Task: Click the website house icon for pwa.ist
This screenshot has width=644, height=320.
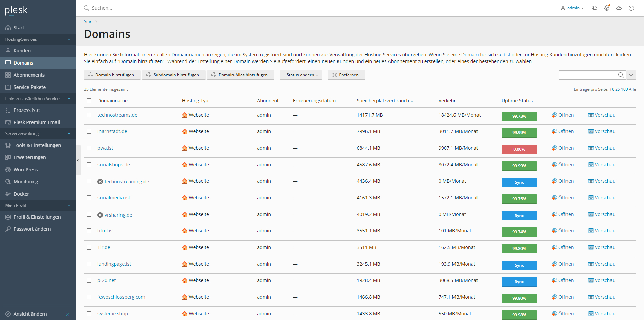Action: click(x=184, y=148)
